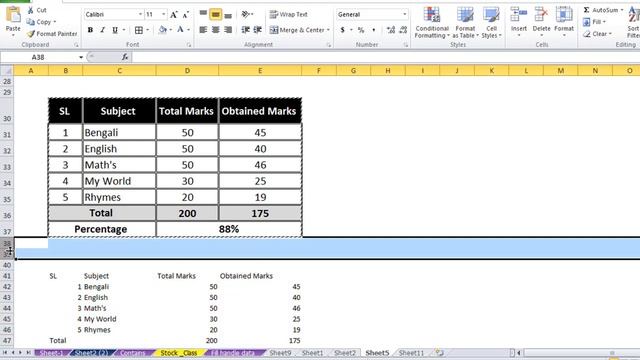Click the Copy button
The height and width of the screenshot is (360, 640).
tap(40, 22)
